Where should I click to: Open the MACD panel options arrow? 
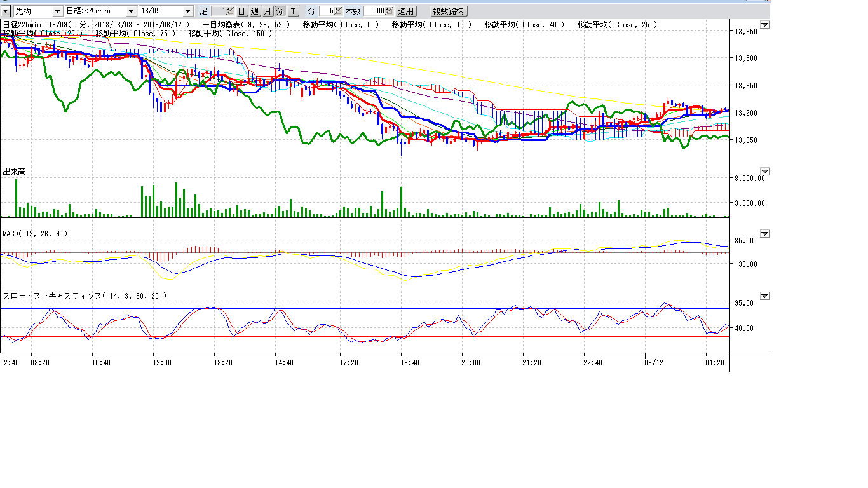coord(764,234)
